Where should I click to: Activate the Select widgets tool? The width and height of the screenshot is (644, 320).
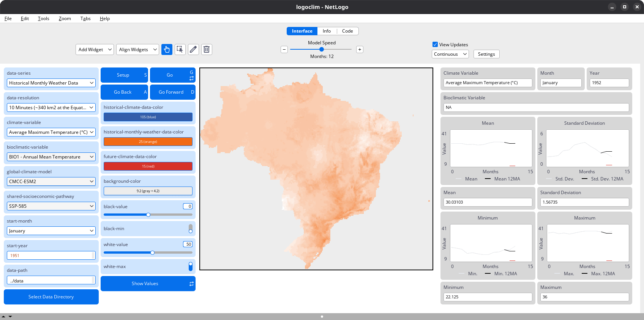180,49
